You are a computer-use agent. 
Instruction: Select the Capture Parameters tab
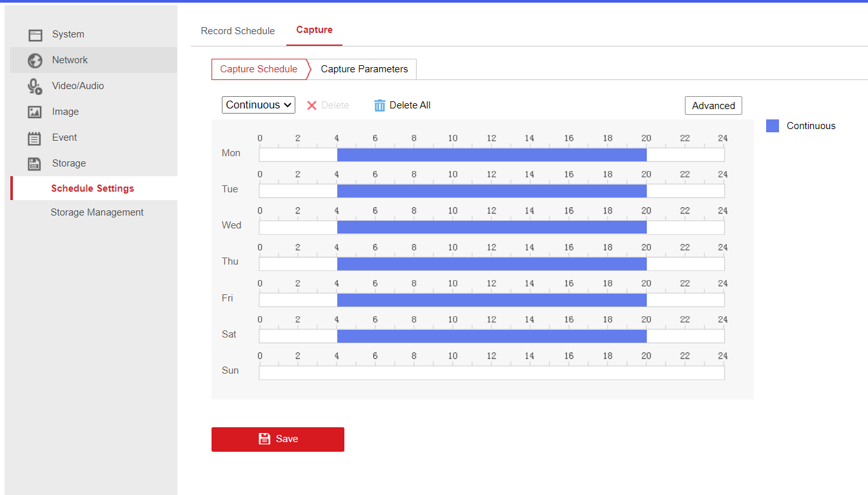(364, 69)
